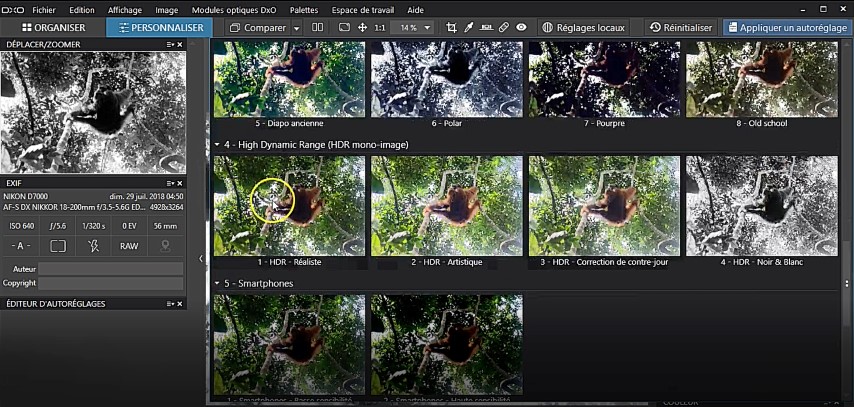The height and width of the screenshot is (407, 854).
Task: Close the EXIF palette
Action: click(180, 183)
